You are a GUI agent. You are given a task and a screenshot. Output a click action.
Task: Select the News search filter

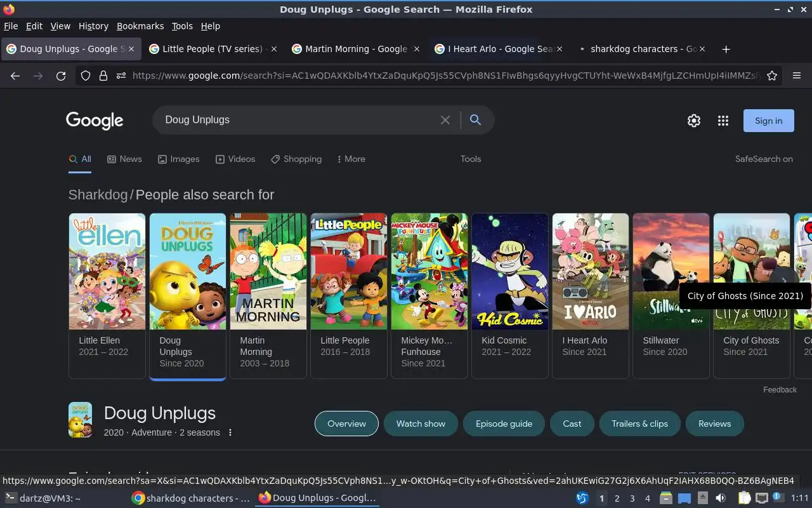[x=124, y=159]
